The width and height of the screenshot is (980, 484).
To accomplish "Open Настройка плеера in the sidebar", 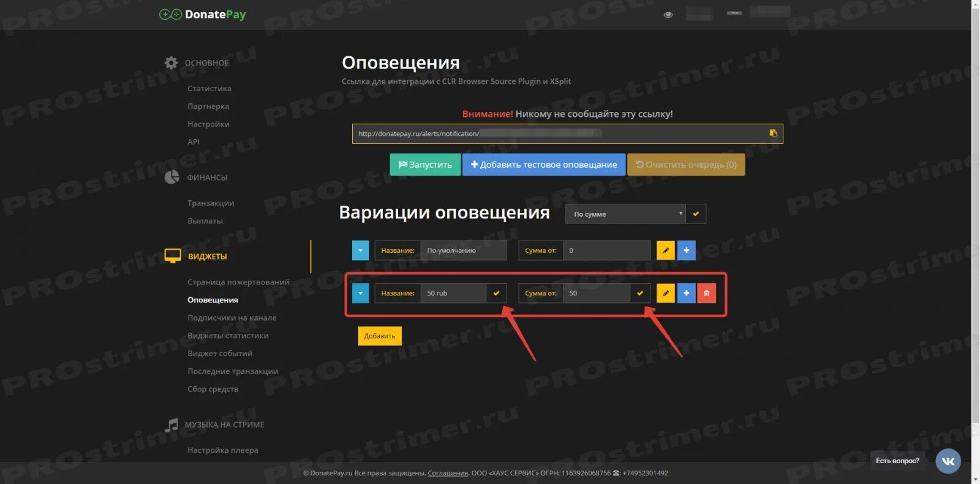I will 223,450.
